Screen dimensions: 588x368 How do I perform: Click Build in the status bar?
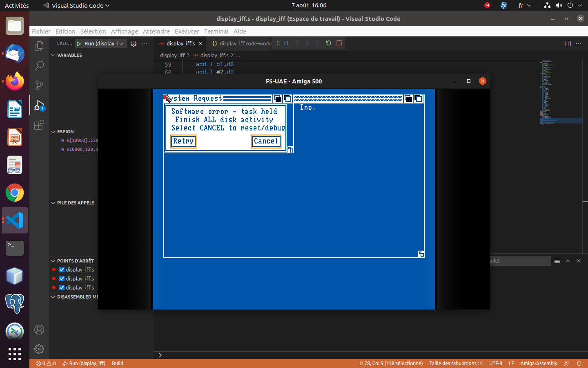pos(118,363)
